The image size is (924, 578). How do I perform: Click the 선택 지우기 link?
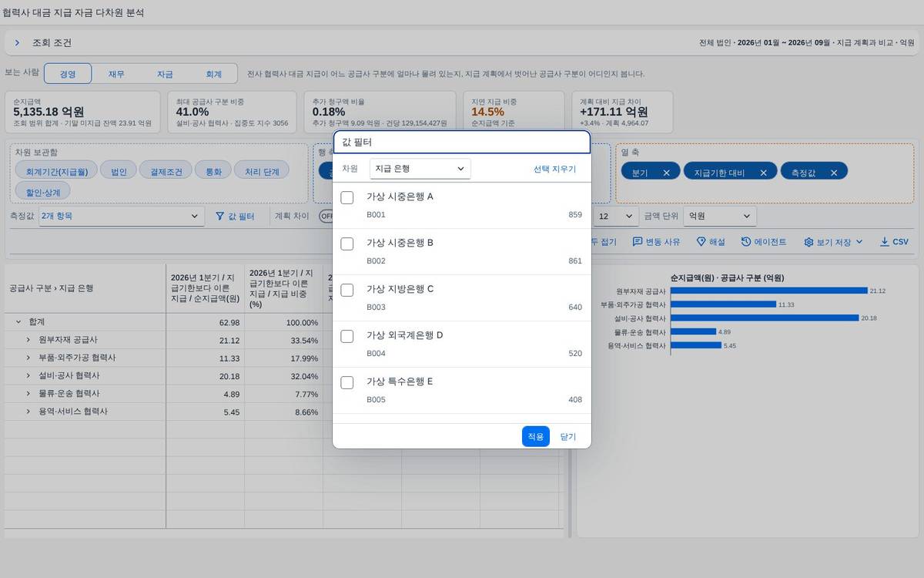554,169
